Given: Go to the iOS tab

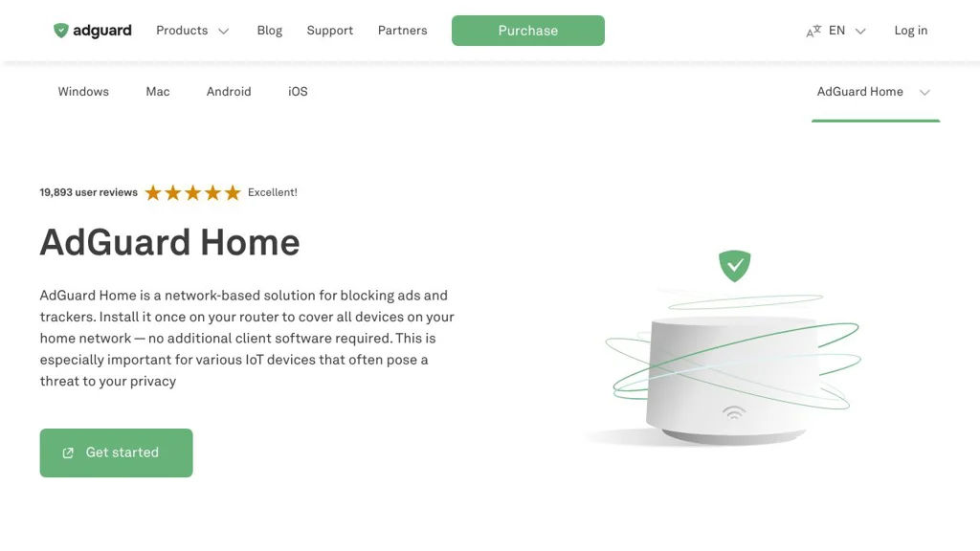Looking at the screenshot, I should pyautogui.click(x=298, y=92).
